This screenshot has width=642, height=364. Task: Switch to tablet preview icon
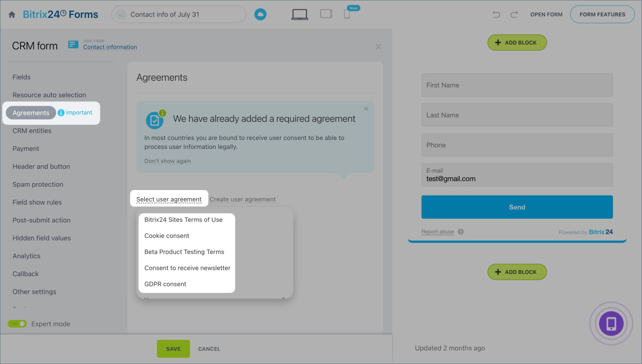point(326,14)
